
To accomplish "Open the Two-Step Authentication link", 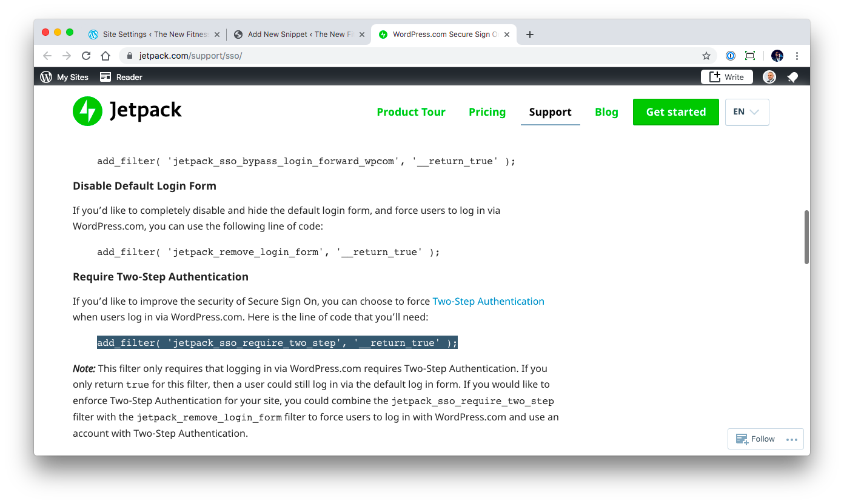I will click(488, 301).
